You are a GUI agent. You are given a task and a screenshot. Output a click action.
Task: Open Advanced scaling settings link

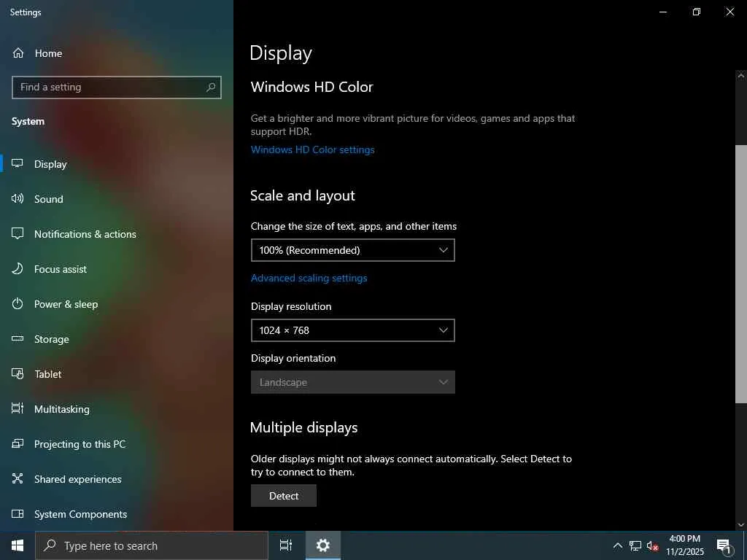coord(309,278)
